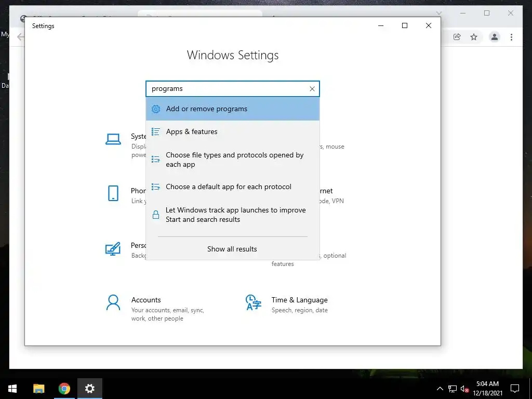Select Let Windows track app launches result
The width and height of the screenshot is (532, 399).
pos(232,215)
